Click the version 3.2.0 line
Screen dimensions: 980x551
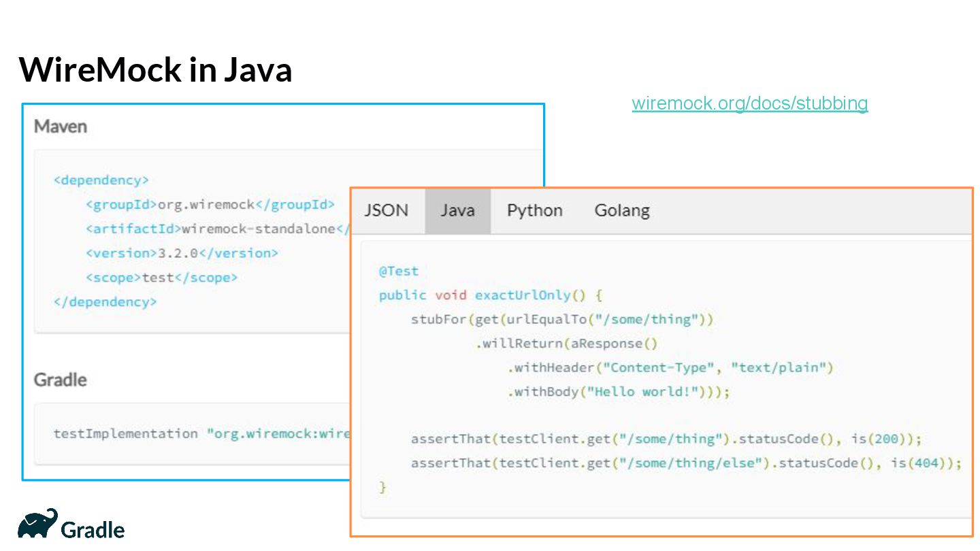coord(182,253)
